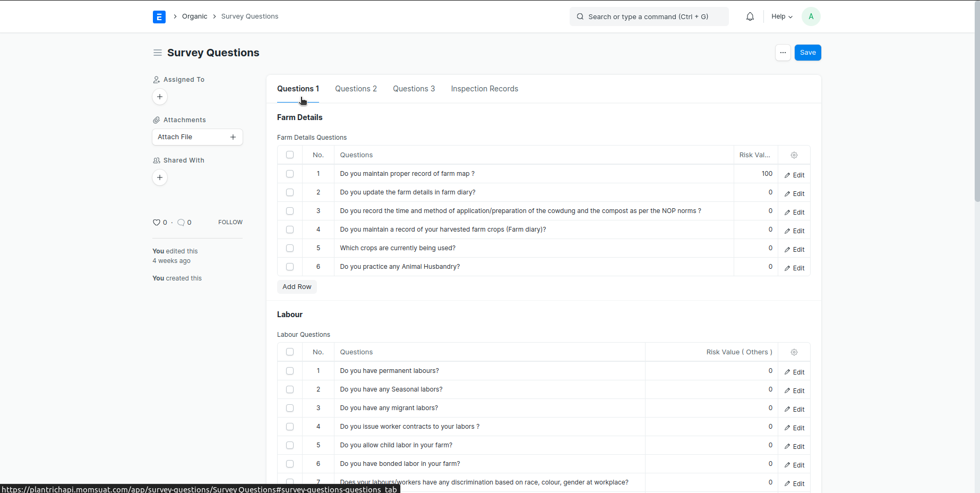980x493 pixels.
Task: Open the Inspection Records tab
Action: pyautogui.click(x=484, y=89)
